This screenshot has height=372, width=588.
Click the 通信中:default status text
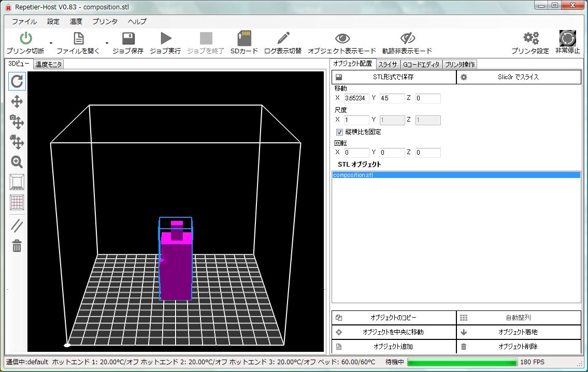27,362
